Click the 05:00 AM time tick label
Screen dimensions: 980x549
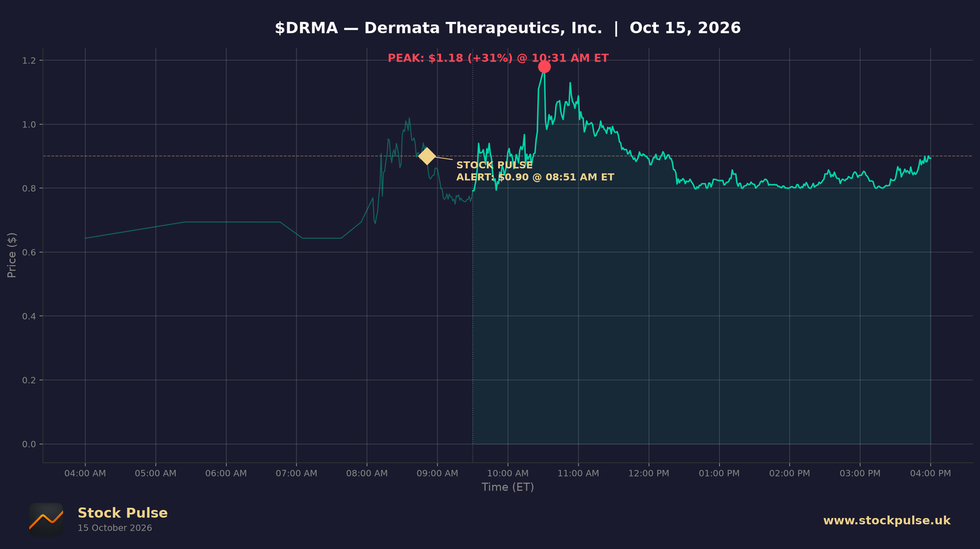click(x=156, y=473)
